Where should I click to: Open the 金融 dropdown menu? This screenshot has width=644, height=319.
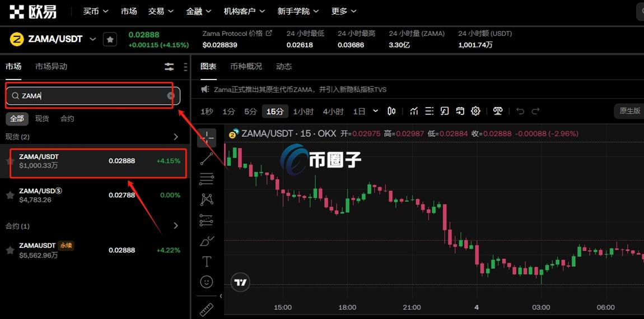pos(198,12)
